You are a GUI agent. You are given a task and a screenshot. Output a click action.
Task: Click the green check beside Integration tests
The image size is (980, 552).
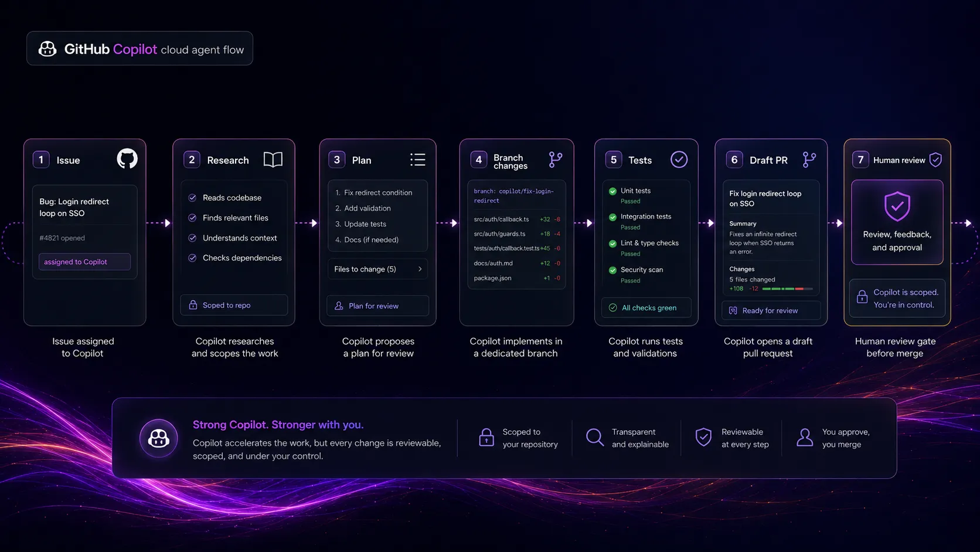click(x=612, y=217)
